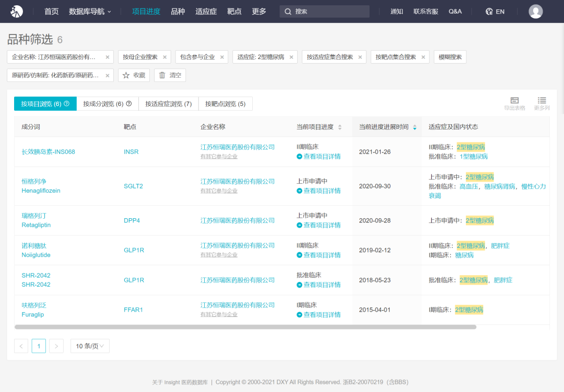564x392 pixels.
Task: Click 查看项目详情 for 瑞格列汀 row
Action: 319,225
